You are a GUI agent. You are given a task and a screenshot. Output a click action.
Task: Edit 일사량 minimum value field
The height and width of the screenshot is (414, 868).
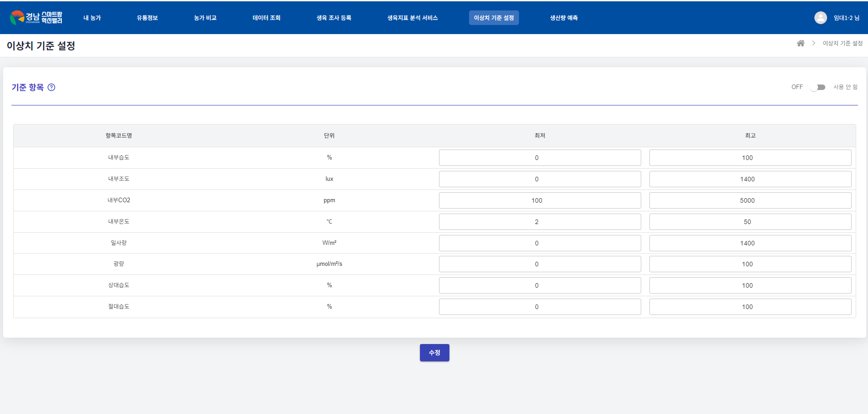[x=540, y=243]
